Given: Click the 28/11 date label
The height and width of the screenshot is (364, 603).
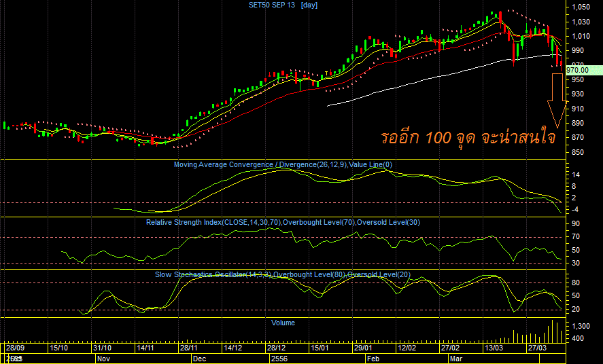Looking at the screenshot, I should click(189, 348).
